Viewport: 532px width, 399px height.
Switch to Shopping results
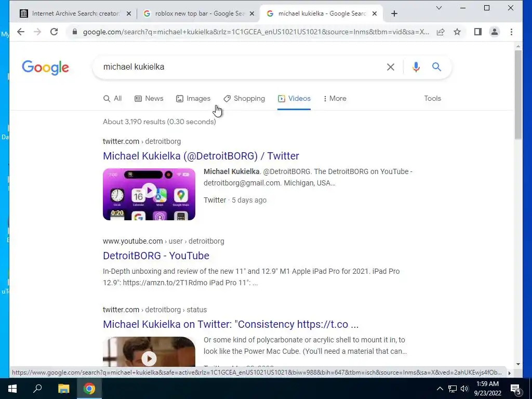coord(244,98)
